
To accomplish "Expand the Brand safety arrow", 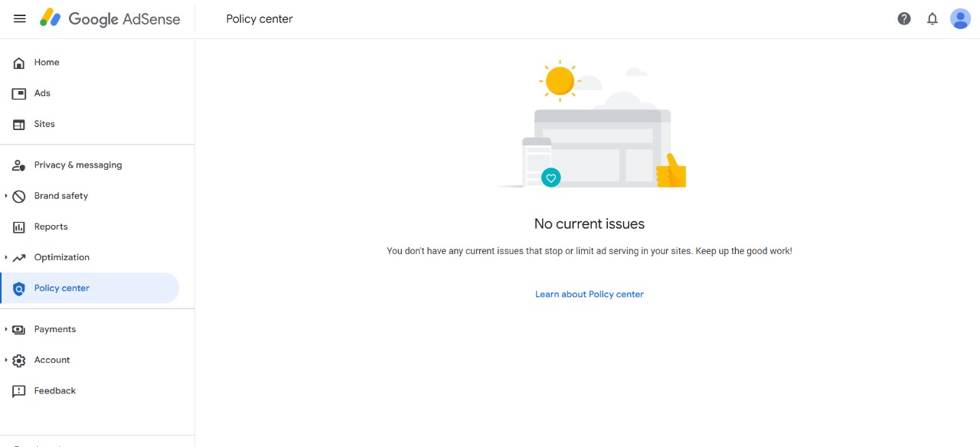I will [x=5, y=196].
